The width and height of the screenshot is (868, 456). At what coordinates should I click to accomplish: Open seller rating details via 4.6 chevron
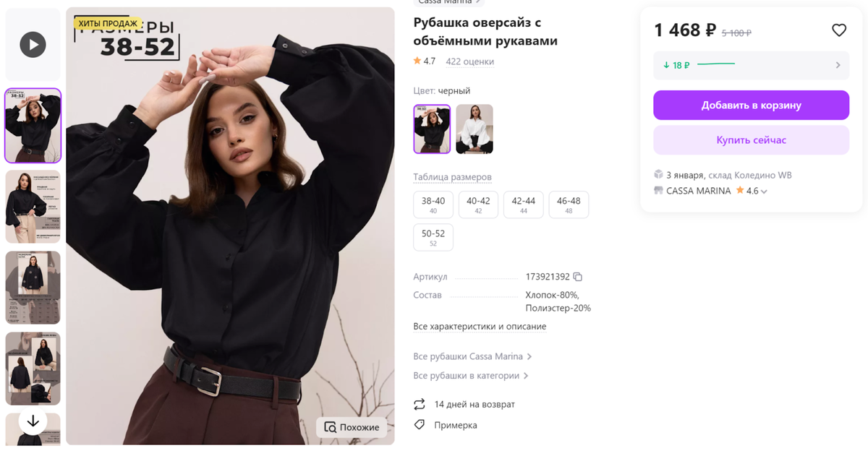pyautogui.click(x=764, y=191)
